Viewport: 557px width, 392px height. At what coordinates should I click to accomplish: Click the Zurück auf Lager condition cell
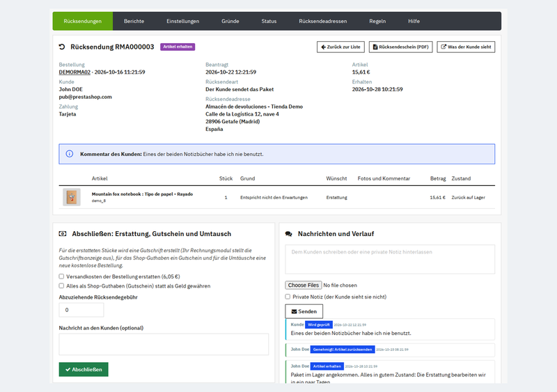point(468,198)
